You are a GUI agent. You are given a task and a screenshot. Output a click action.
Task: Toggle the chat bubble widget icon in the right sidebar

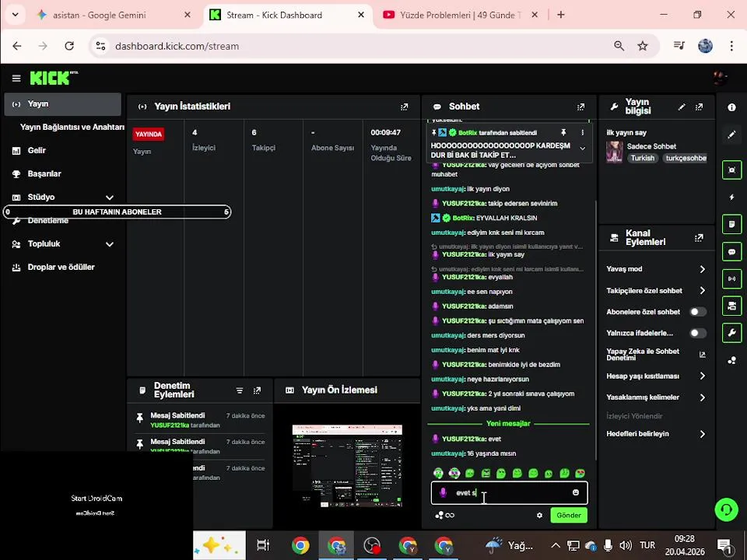[731, 251]
